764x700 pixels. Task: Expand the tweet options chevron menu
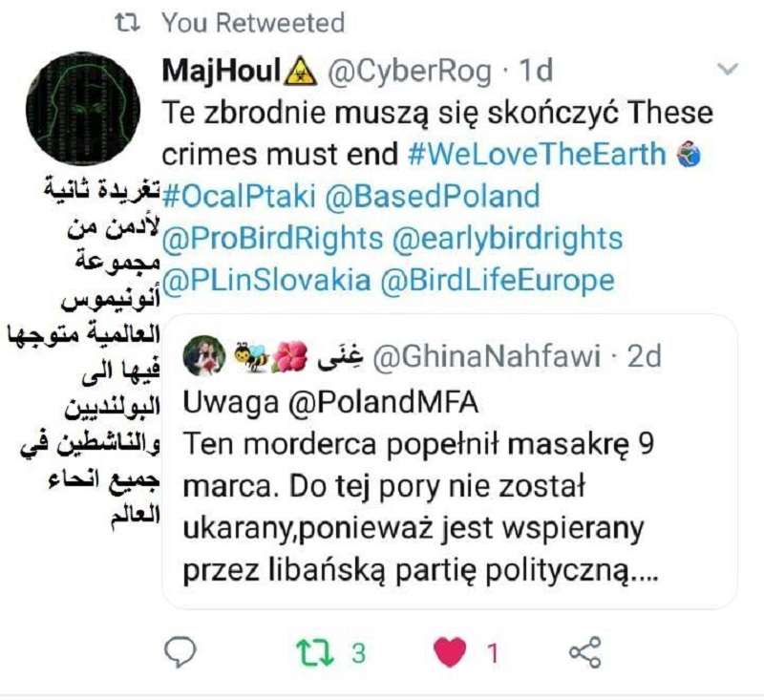728,70
